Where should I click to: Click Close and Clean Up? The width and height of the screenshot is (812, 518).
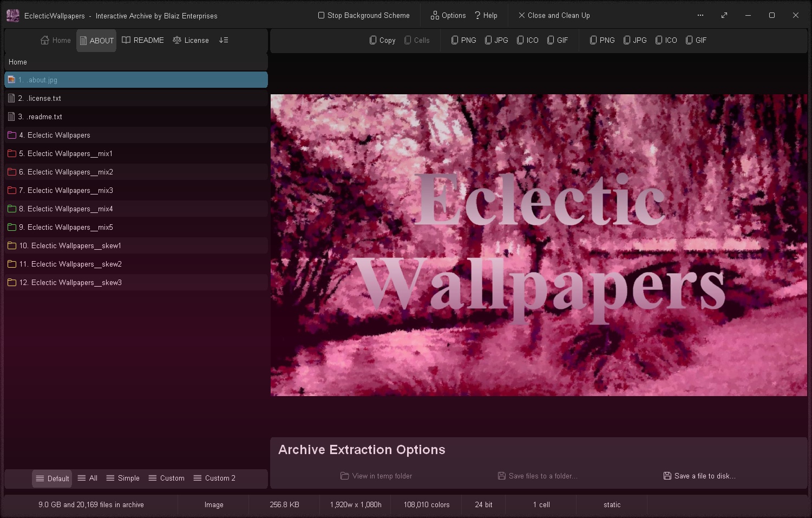[554, 15]
